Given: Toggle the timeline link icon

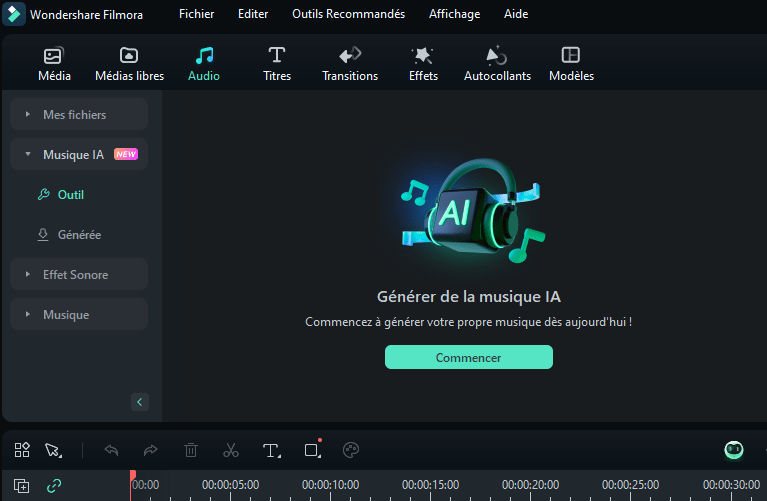Looking at the screenshot, I should click(x=54, y=486).
